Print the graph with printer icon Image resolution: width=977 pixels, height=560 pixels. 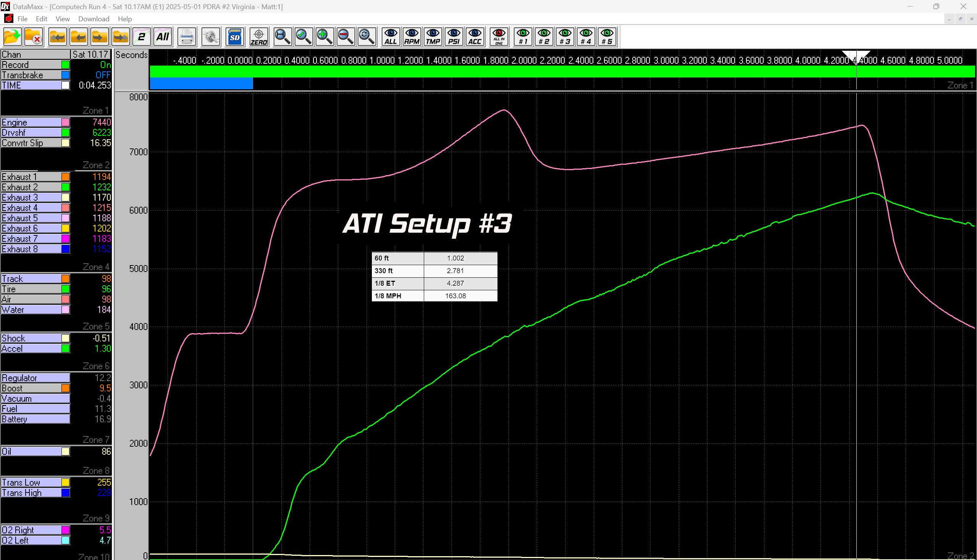187,37
